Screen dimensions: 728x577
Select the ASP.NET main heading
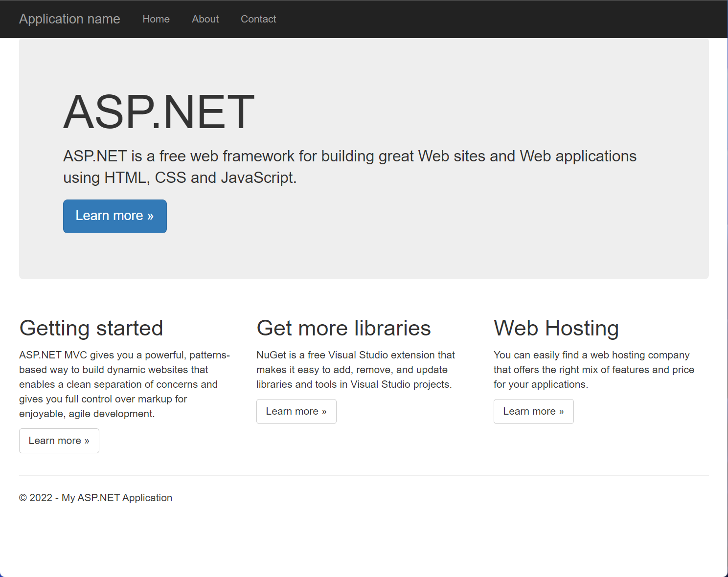pos(159,112)
